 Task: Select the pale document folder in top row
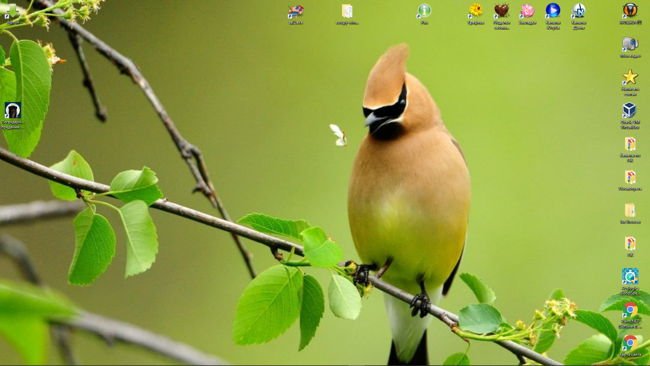[347, 12]
